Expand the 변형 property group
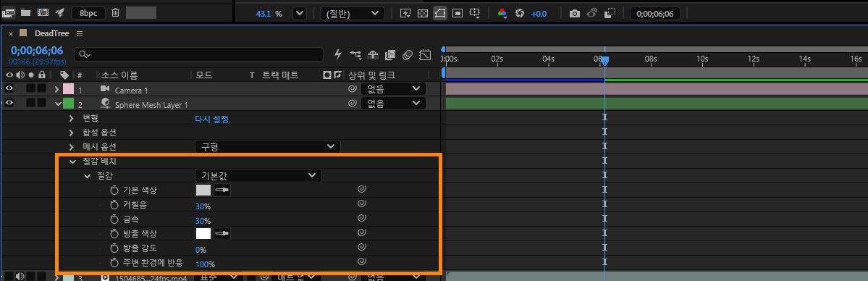Screen dimensions: 868x281 [x=72, y=118]
